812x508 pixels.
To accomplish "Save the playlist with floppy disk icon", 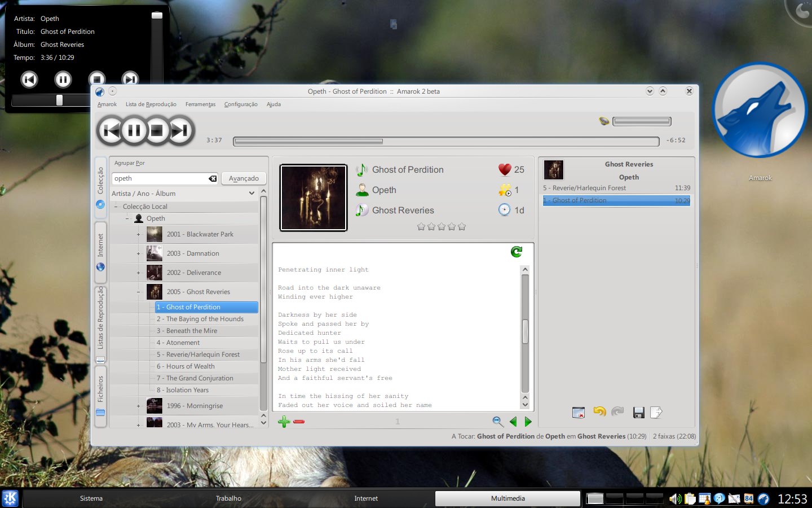I will 638,413.
